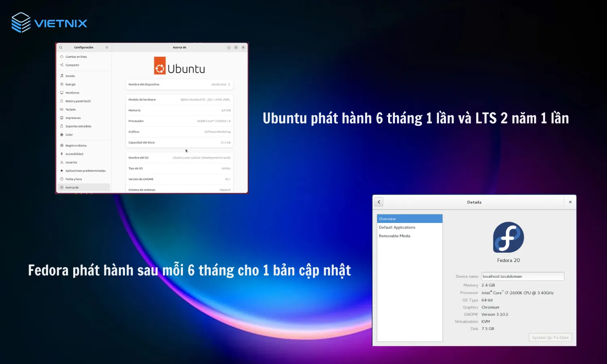The width and height of the screenshot is (607, 364).
Task: Click the mouse icon for Ratón y panel táctil
Action: (x=62, y=101)
